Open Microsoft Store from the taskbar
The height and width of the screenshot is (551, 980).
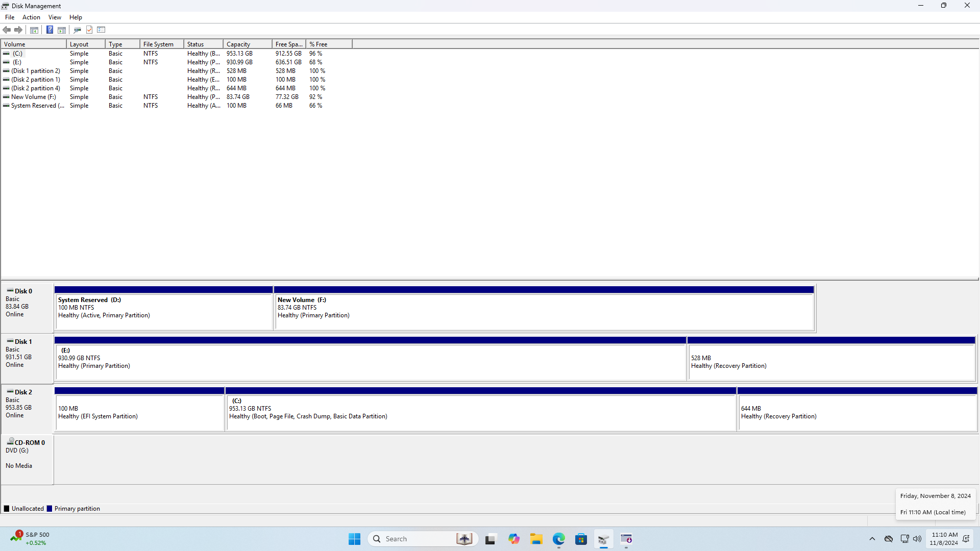(581, 539)
